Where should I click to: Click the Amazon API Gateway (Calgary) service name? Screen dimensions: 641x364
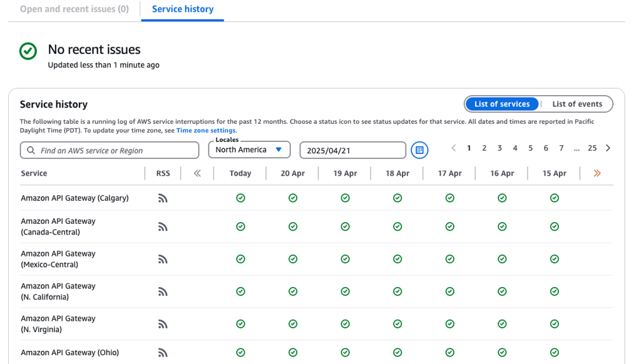pyautogui.click(x=75, y=198)
